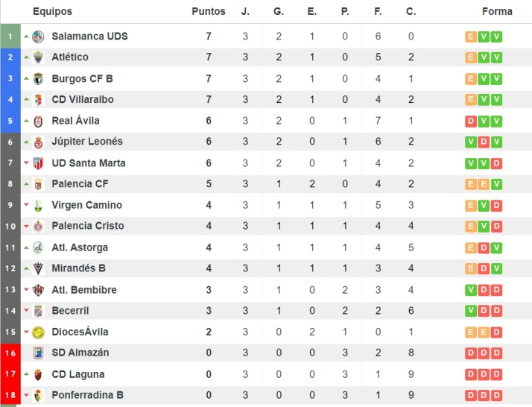The height and width of the screenshot is (407, 532).
Task: Click the DiocesÁvila yellow crest
Action: point(39,332)
